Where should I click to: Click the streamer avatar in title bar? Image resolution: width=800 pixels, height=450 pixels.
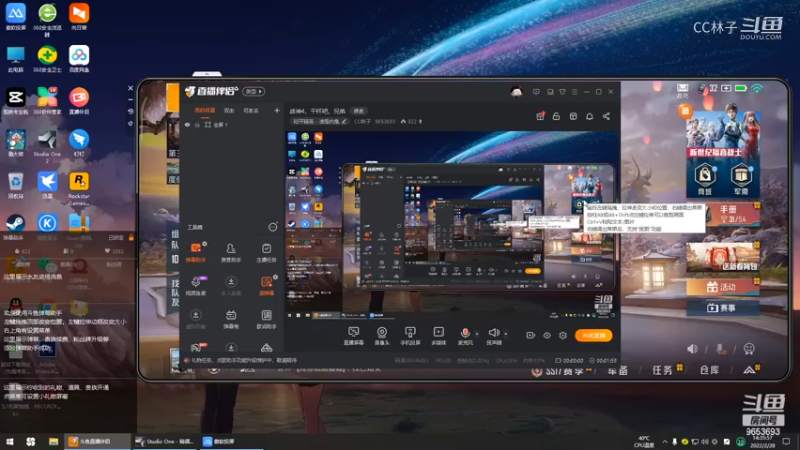pos(516,92)
